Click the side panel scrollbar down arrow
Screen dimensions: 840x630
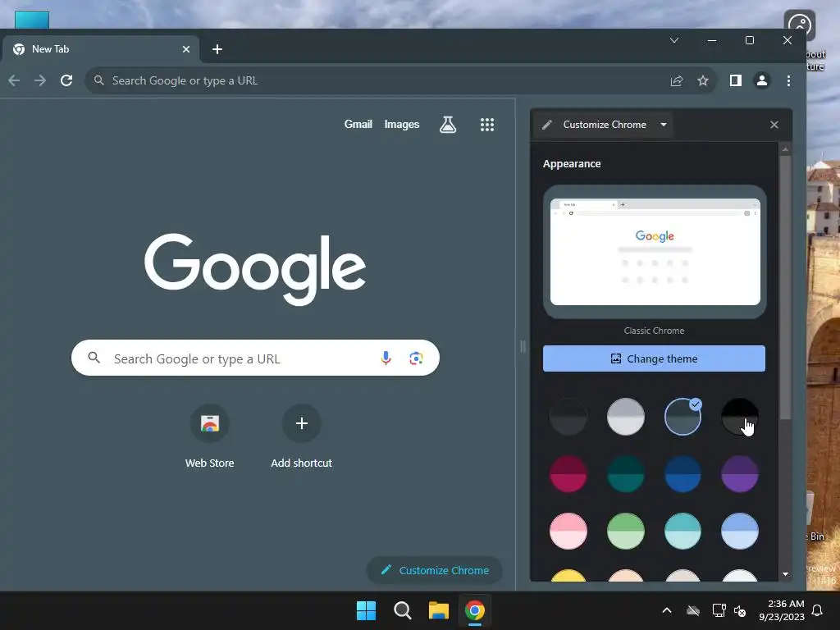(785, 574)
